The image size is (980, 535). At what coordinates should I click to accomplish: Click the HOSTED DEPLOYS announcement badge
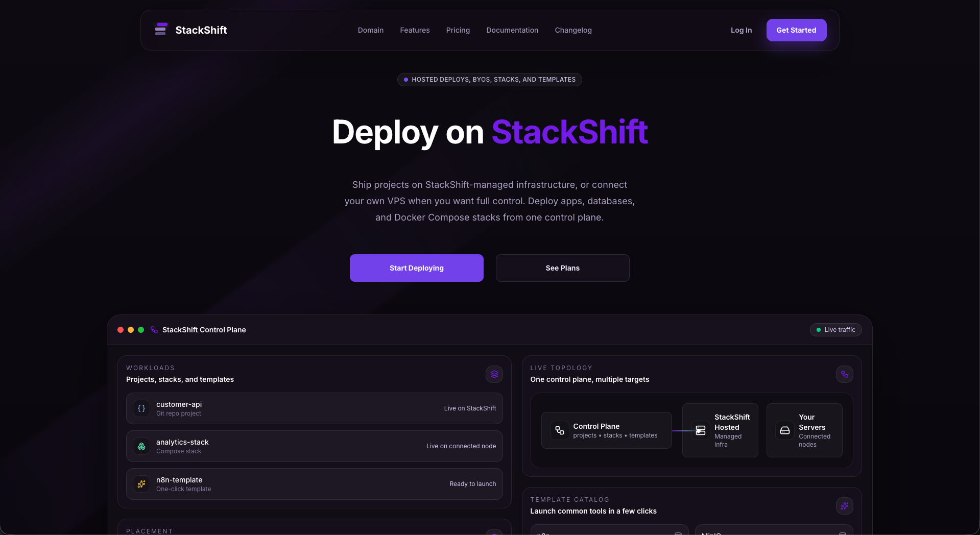point(489,79)
